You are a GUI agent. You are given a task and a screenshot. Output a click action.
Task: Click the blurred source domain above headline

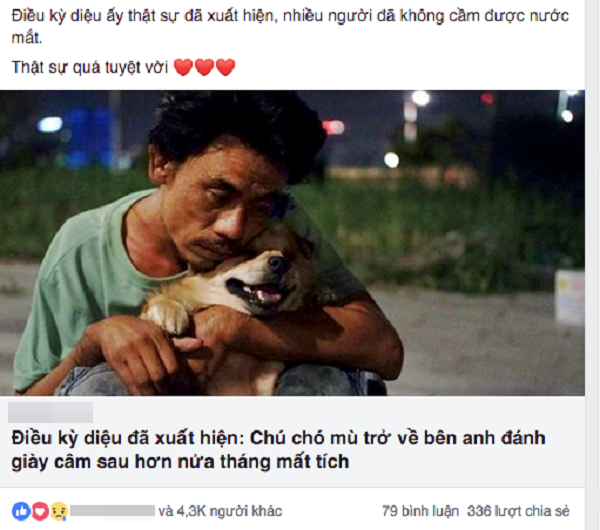(x=51, y=412)
